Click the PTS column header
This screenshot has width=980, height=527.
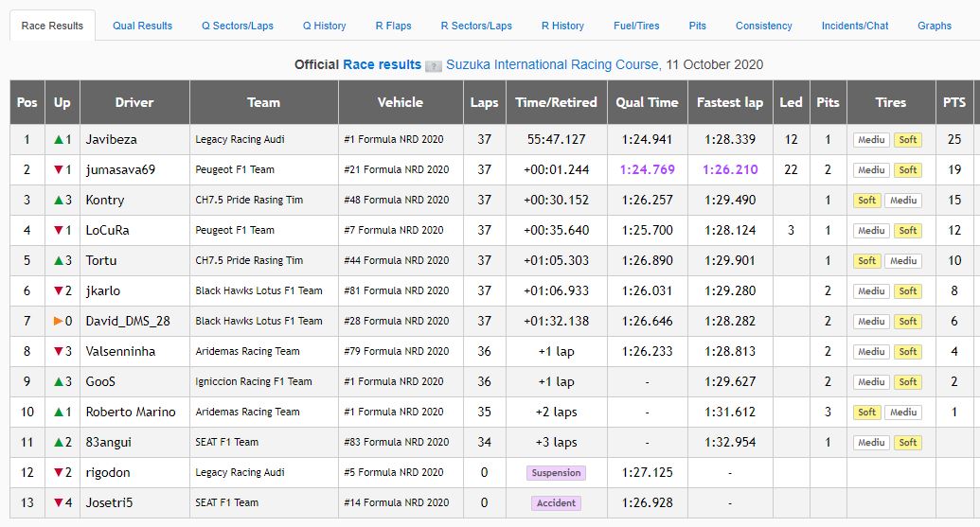(953, 102)
